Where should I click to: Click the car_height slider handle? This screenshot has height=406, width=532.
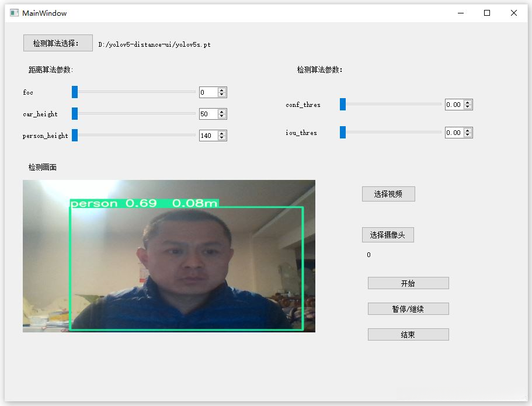click(75, 114)
